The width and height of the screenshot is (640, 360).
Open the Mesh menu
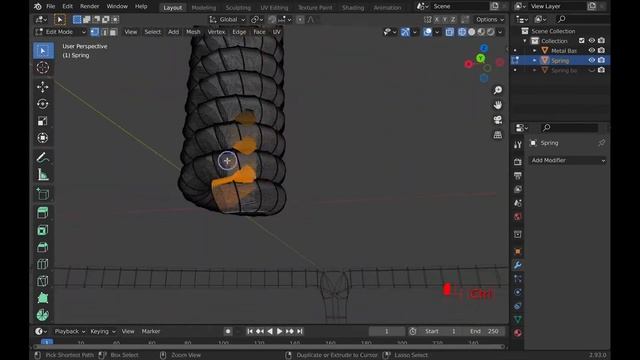click(x=193, y=32)
